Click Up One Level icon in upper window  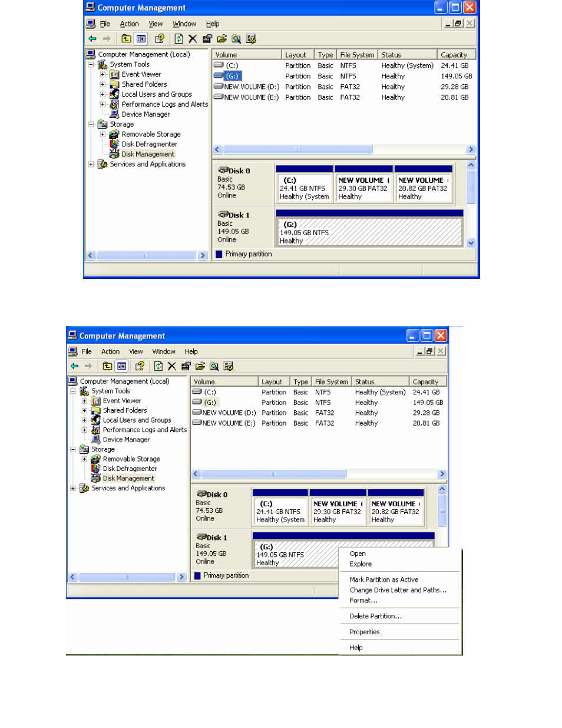[126, 39]
